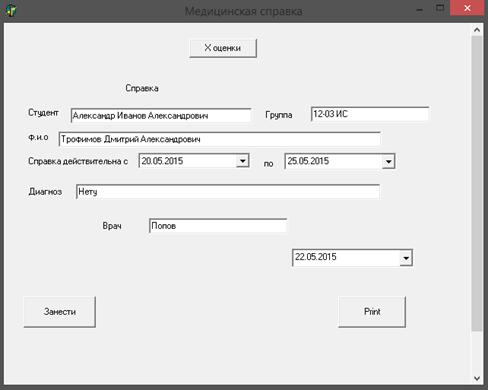Image resolution: width=488 pixels, height=390 pixels.
Task: Open the 25.05.2015 end date dropdown
Action: click(x=388, y=162)
